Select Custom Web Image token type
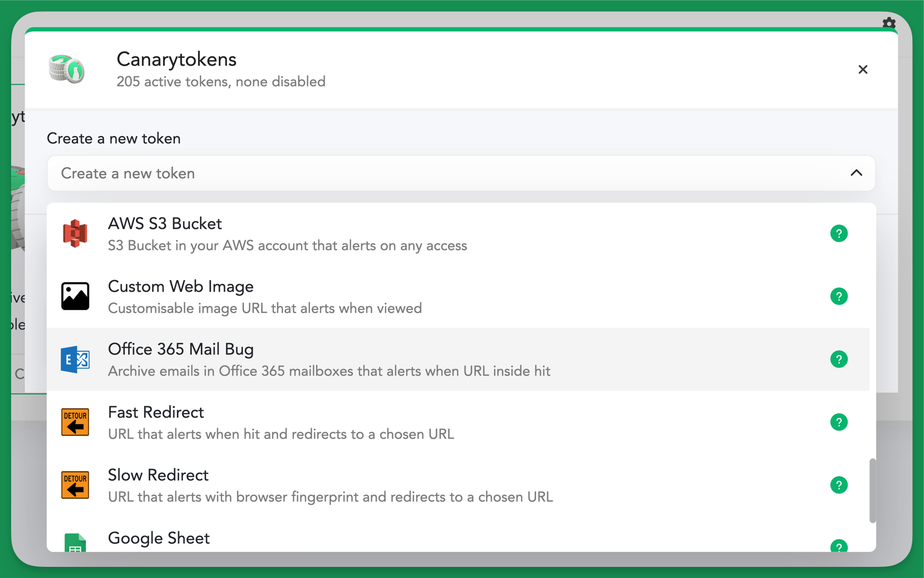Image resolution: width=924 pixels, height=578 pixels. 458,296
